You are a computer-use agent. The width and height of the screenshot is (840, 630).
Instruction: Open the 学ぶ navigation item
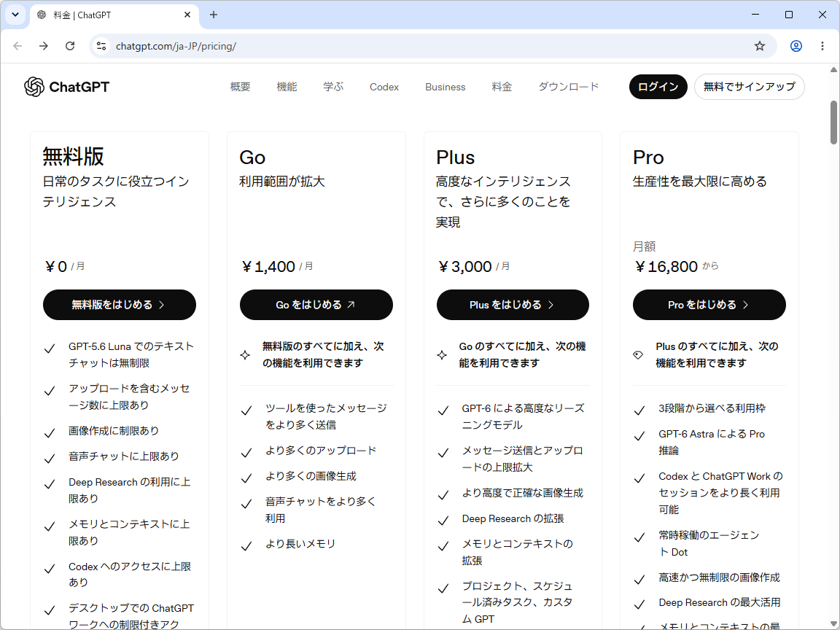[333, 87]
